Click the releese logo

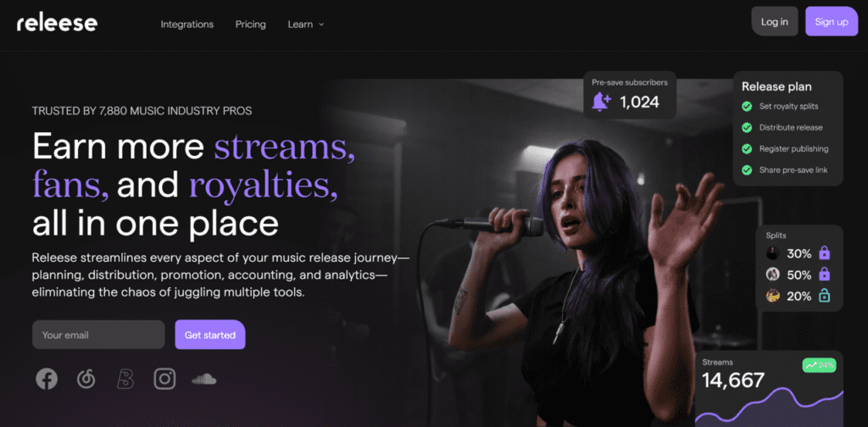[57, 23]
